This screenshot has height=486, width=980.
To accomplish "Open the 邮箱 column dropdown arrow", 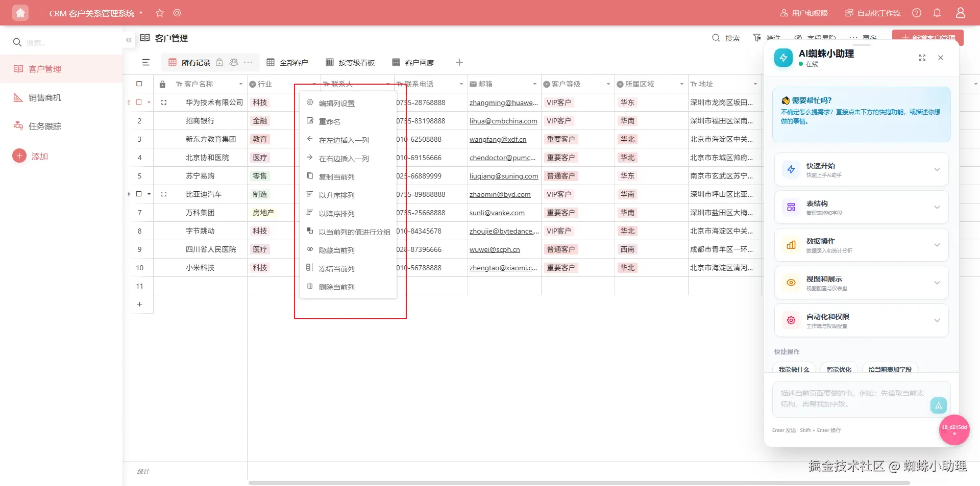I will (x=534, y=84).
